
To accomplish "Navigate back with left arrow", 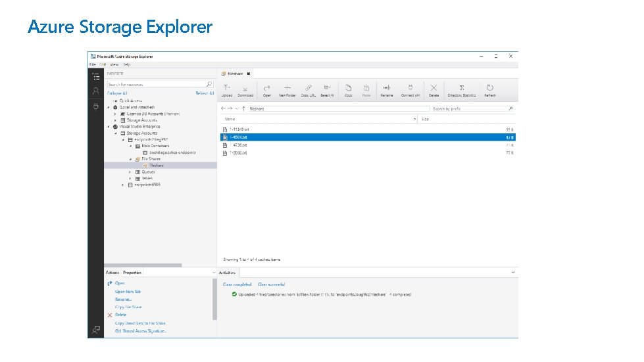I will click(223, 108).
